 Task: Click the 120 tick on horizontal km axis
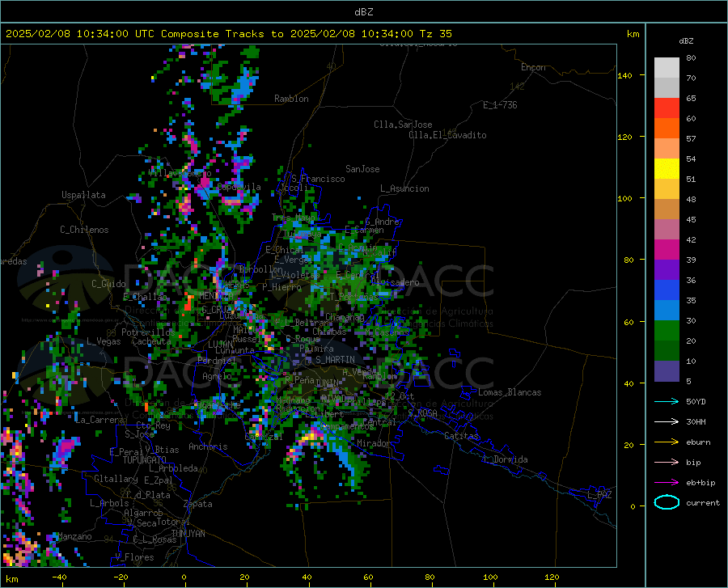(552, 577)
